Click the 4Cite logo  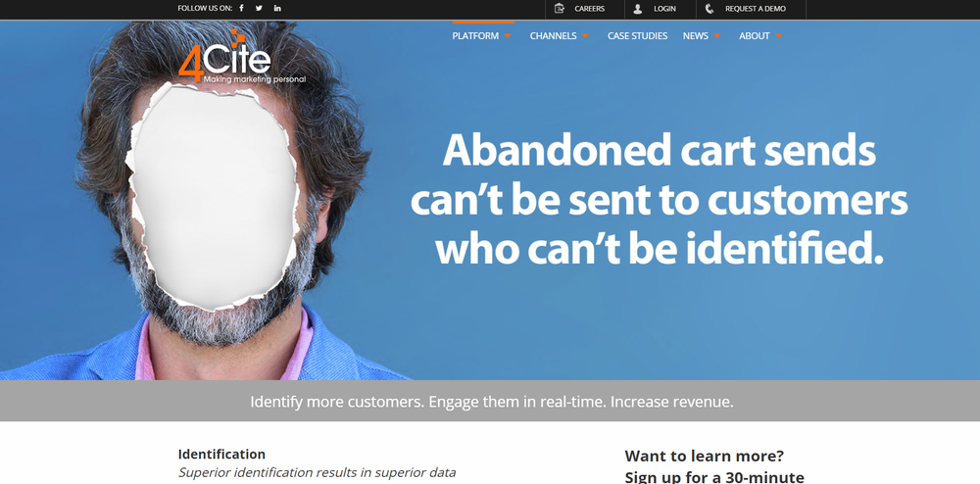pos(242,57)
